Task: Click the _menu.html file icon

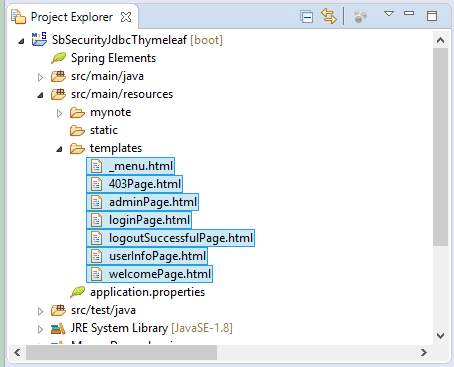Action: coord(97,166)
